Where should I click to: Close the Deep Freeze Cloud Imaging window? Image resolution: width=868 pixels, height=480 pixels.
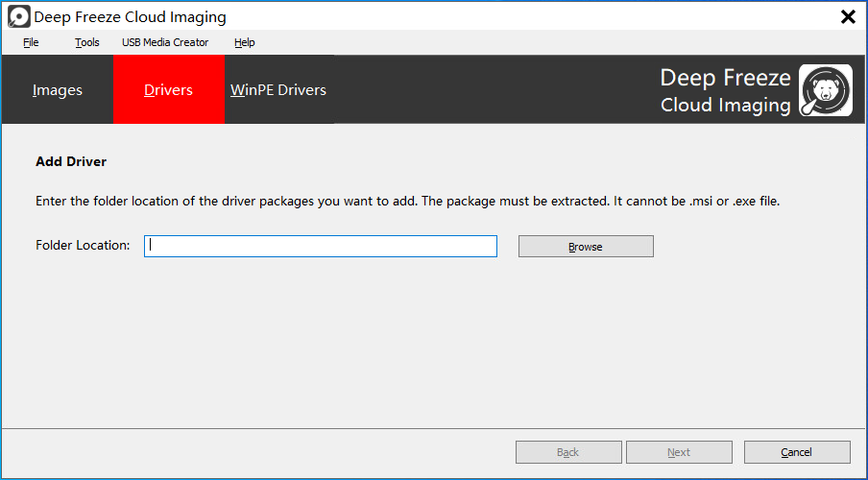848,16
